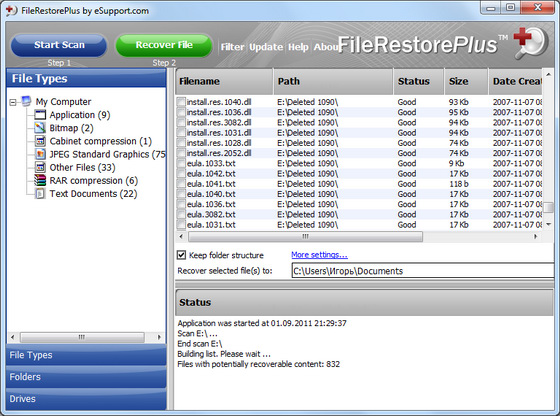Check the box for install.res.3082.dll
The width and height of the screenshot is (560, 416).
pos(181,122)
